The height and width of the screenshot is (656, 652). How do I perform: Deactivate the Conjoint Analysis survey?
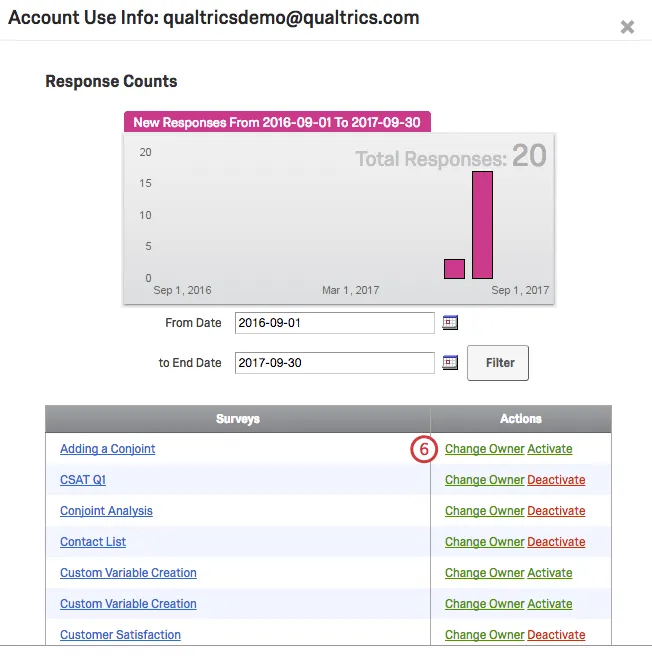pyautogui.click(x=556, y=511)
